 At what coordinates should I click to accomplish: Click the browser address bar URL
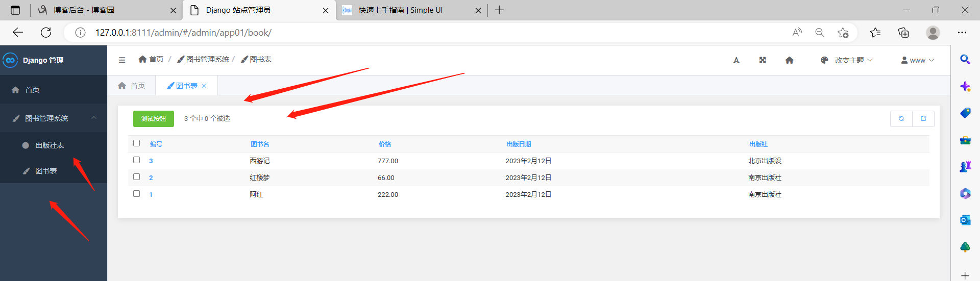point(183,33)
